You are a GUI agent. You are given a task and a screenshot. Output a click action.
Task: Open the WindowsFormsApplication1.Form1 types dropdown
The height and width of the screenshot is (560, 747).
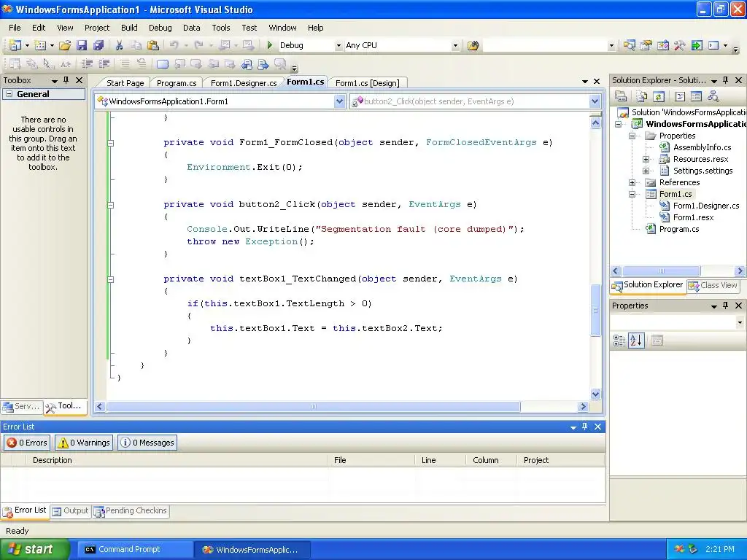[x=339, y=101]
